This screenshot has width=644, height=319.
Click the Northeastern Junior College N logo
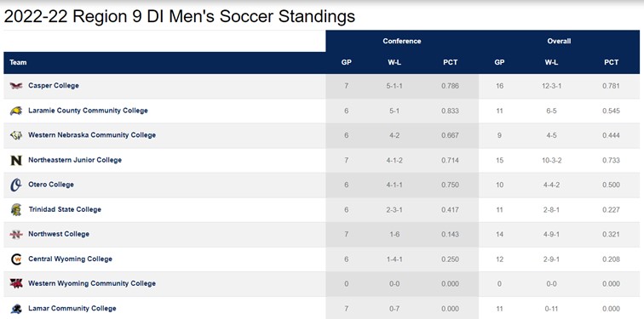[x=16, y=160]
